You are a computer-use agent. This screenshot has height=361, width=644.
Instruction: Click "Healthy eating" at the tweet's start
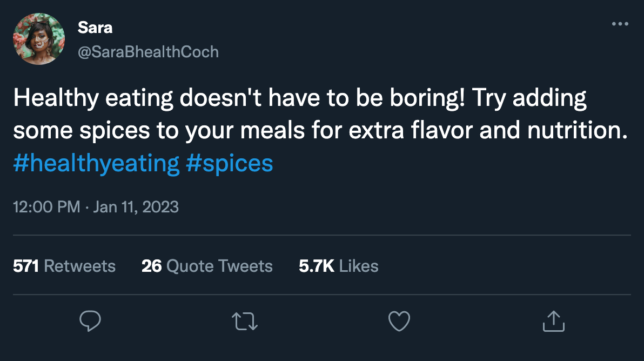pyautogui.click(x=93, y=101)
